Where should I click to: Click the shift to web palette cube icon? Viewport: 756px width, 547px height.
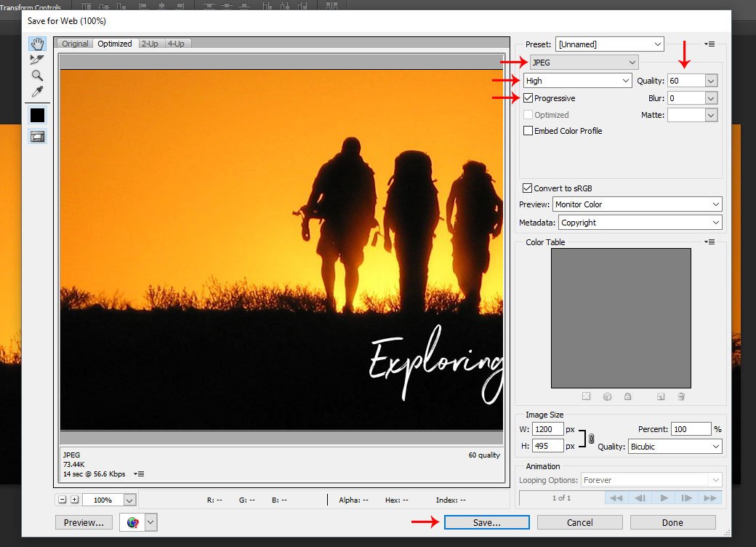point(607,396)
